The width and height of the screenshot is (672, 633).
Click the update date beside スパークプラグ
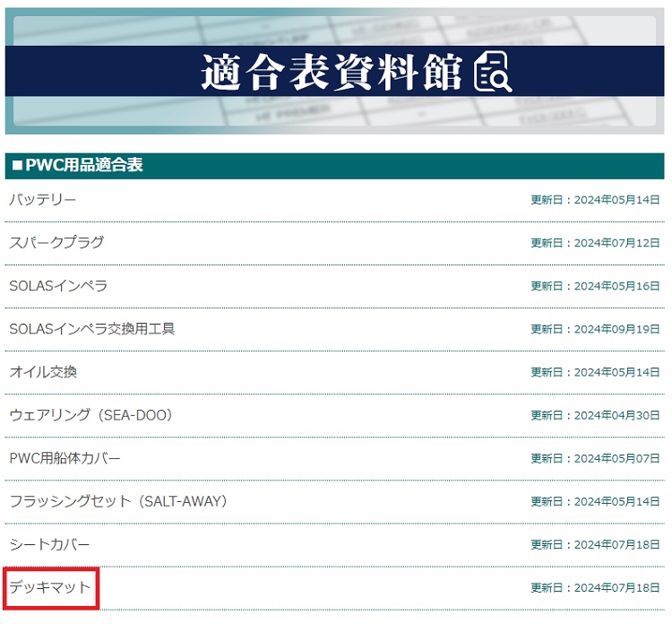point(595,243)
